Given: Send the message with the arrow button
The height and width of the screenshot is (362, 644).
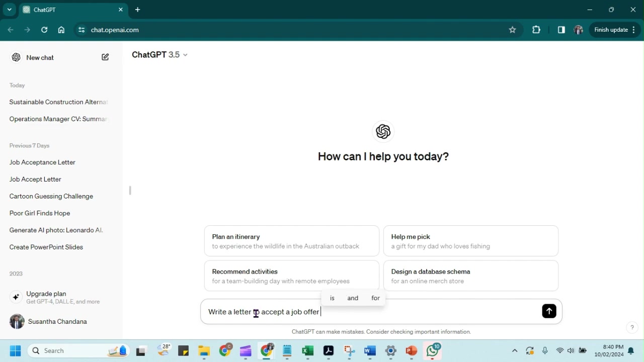Looking at the screenshot, I should coord(549,311).
